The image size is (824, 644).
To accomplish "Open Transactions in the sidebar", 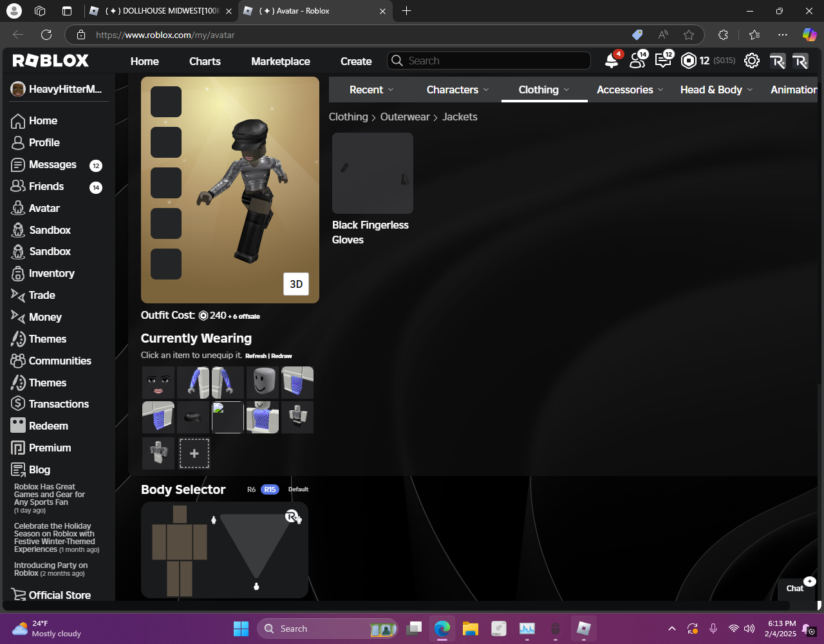I will click(x=59, y=404).
